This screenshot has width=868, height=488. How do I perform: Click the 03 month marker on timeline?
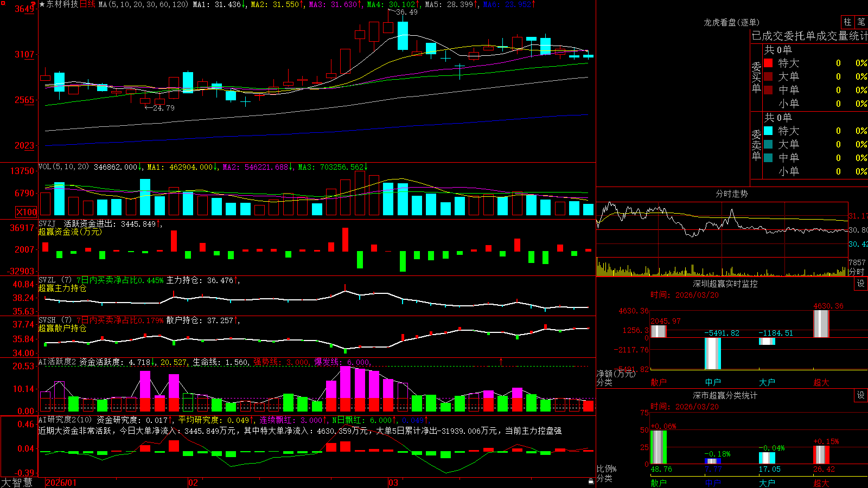[393, 483]
